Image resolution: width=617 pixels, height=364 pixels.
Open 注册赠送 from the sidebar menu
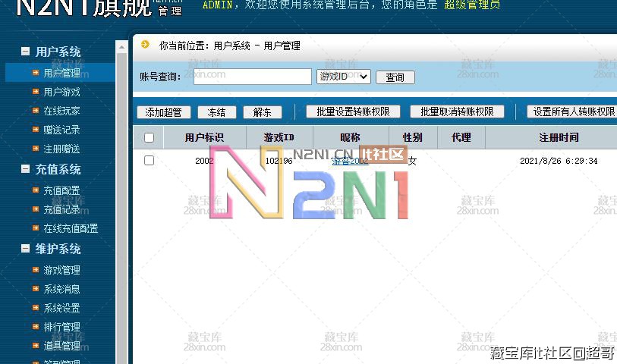point(61,149)
